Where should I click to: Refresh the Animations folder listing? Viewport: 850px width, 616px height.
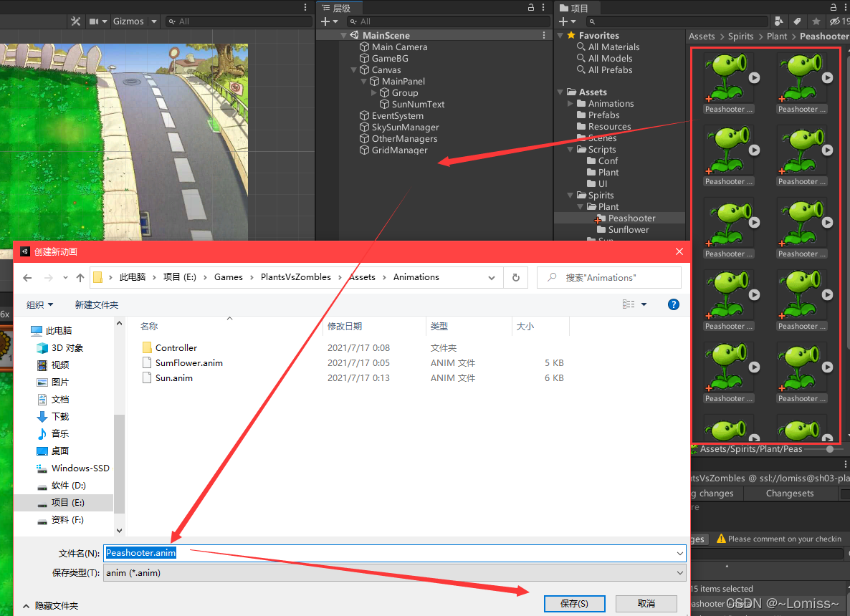(x=515, y=277)
